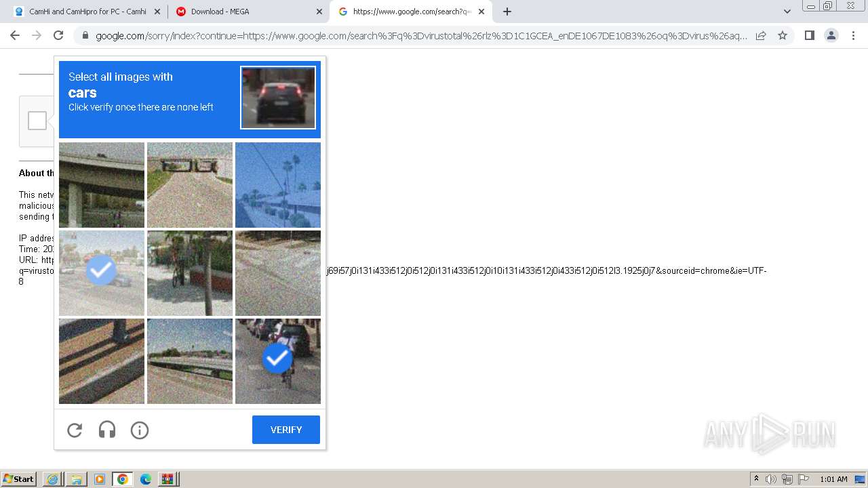Image resolution: width=868 pixels, height=488 pixels.
Task: Bookmark this page with star icon
Action: coord(783,35)
